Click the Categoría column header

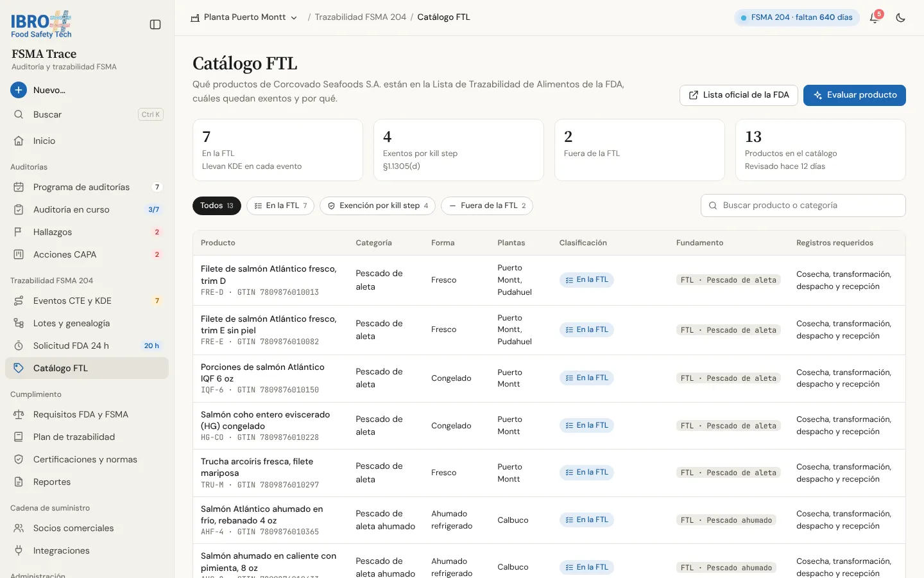373,243
